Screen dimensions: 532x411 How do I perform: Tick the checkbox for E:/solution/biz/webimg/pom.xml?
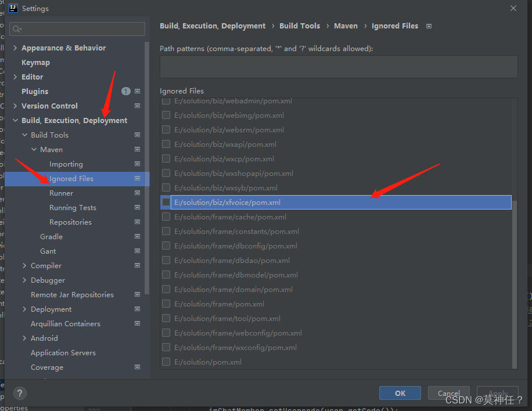[166, 116]
